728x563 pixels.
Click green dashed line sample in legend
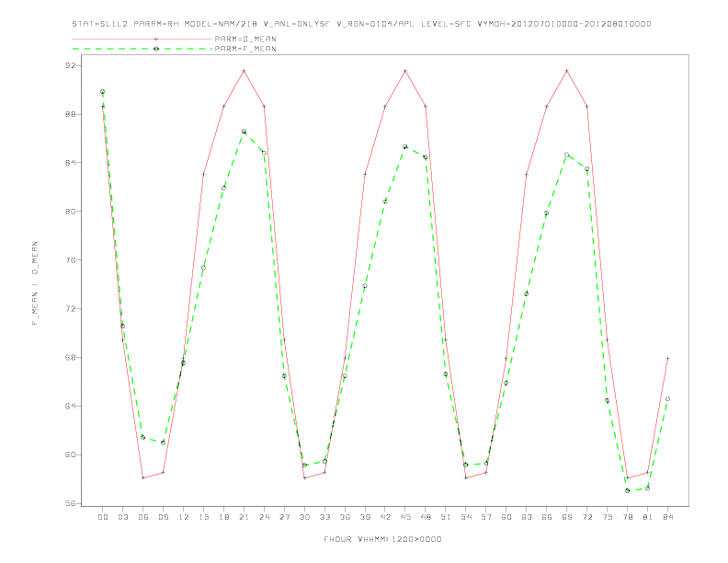142,49
